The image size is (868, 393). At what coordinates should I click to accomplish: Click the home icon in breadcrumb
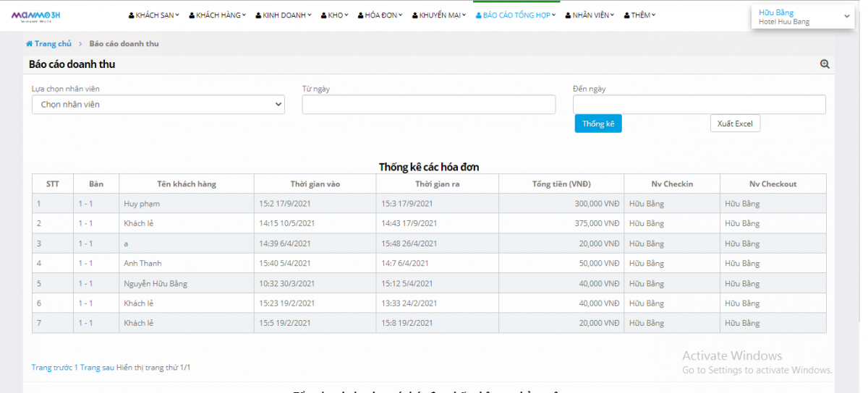[30, 44]
